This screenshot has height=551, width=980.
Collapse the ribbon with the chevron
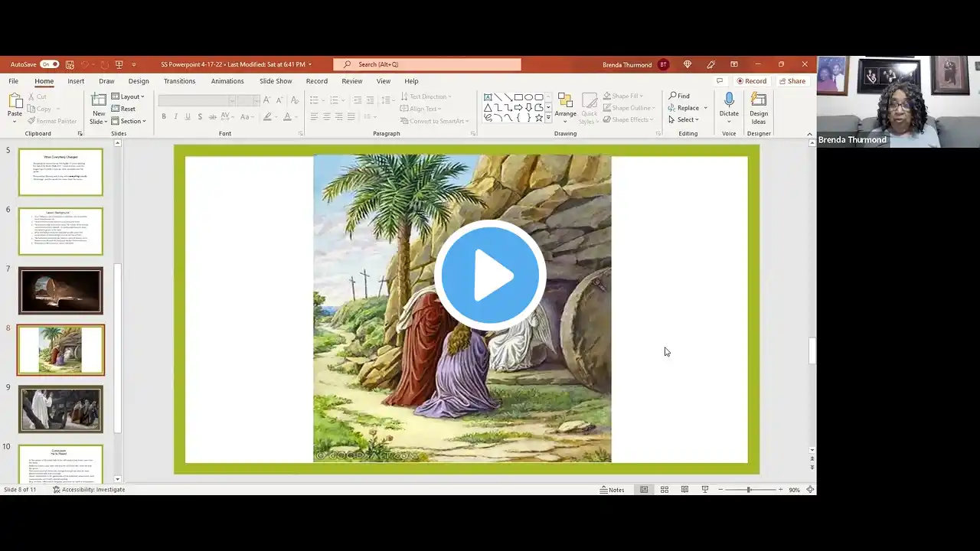pyautogui.click(x=809, y=134)
